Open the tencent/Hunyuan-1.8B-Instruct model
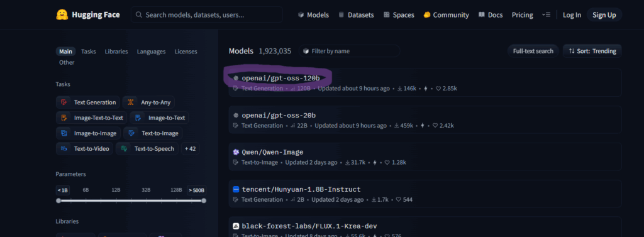This screenshot has width=644, height=237. pyautogui.click(x=301, y=189)
